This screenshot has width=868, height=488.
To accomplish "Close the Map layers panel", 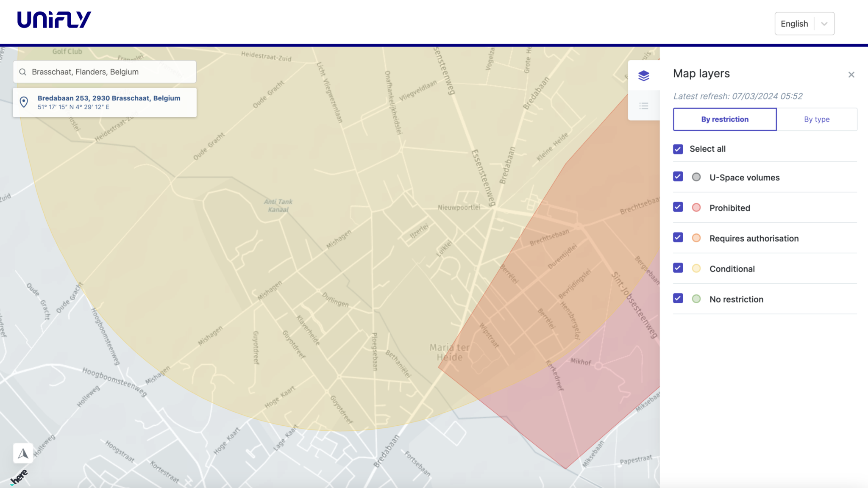I will 851,75.
